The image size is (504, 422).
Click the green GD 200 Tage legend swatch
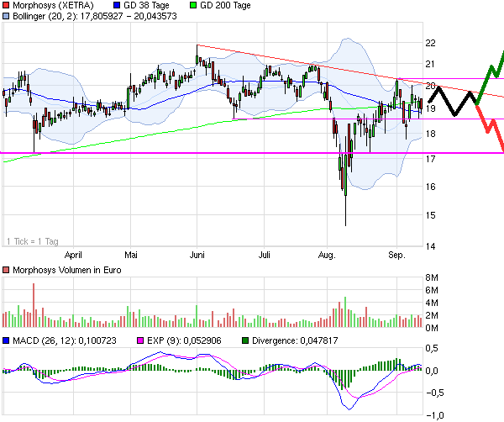(193, 5)
